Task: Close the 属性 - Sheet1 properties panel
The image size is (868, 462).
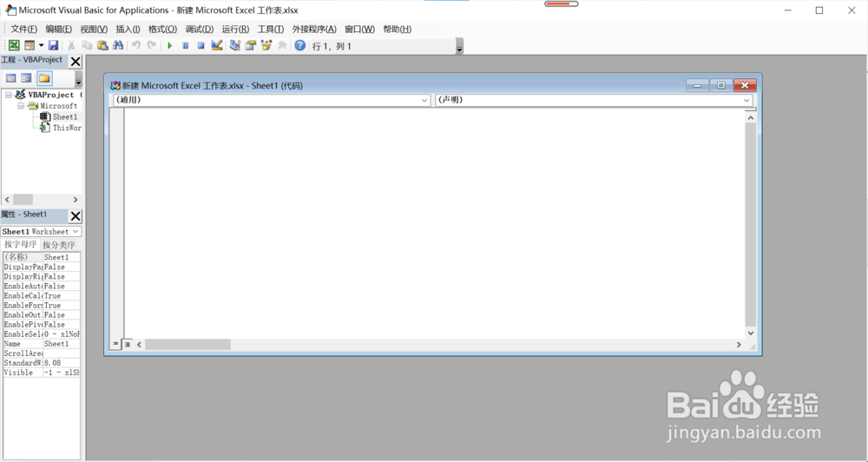Action: [76, 216]
